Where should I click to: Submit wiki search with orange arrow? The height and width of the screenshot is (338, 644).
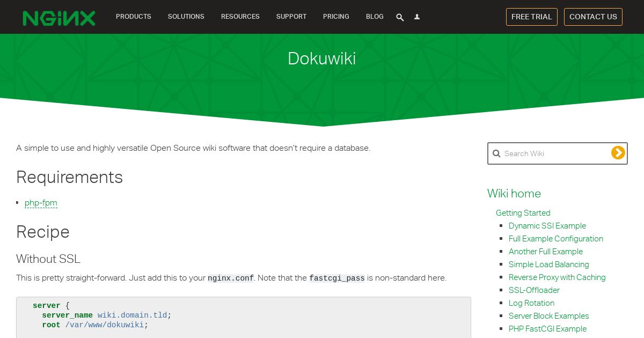618,153
